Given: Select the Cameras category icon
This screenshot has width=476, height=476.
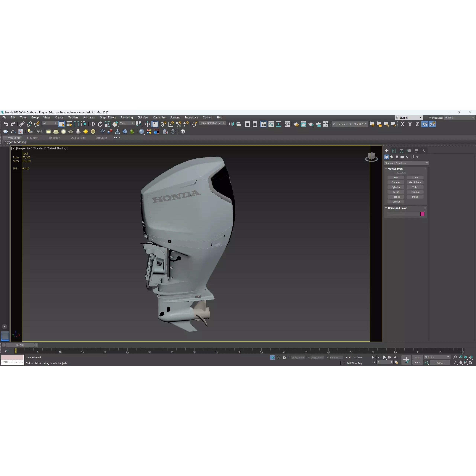Looking at the screenshot, I should point(402,157).
